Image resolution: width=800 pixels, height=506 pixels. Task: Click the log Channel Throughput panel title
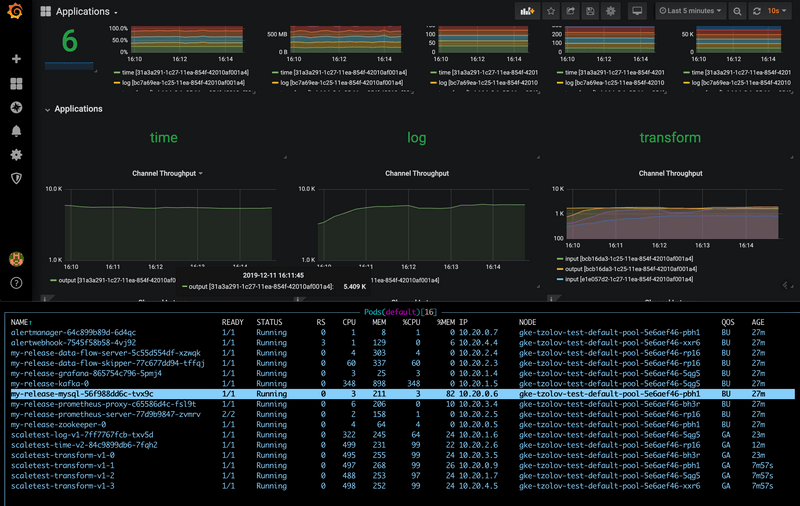(417, 173)
